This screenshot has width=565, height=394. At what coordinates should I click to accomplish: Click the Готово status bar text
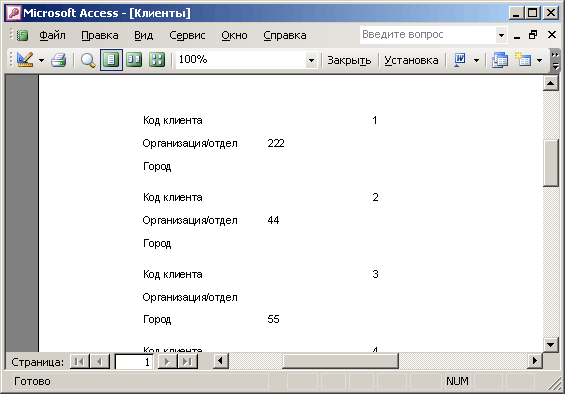pyautogui.click(x=32, y=381)
